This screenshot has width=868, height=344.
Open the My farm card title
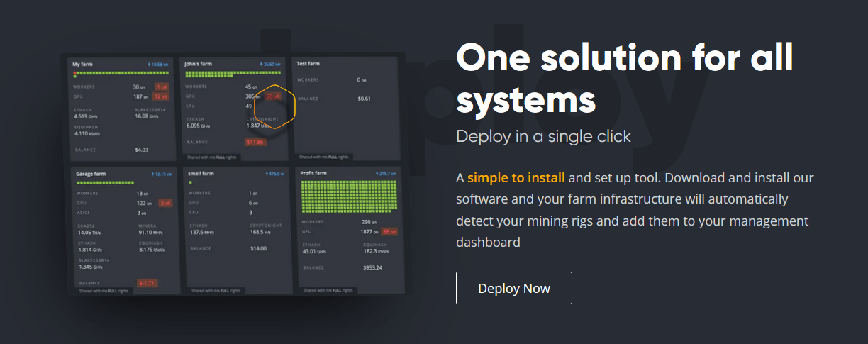[x=83, y=64]
